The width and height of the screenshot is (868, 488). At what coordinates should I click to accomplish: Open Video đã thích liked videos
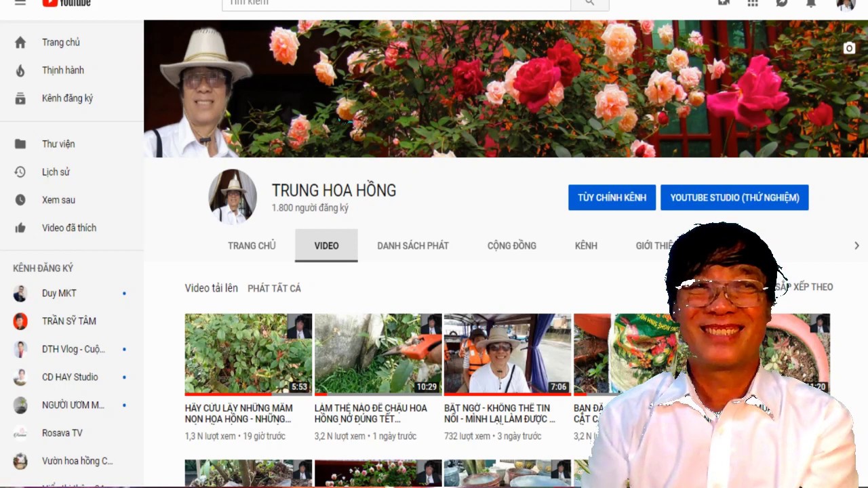(72, 228)
